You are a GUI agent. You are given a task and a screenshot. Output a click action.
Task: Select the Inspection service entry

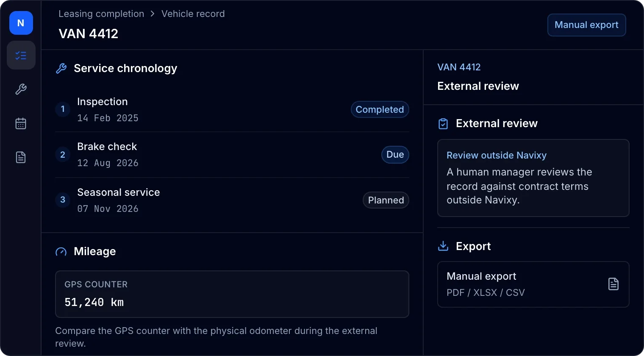point(232,109)
